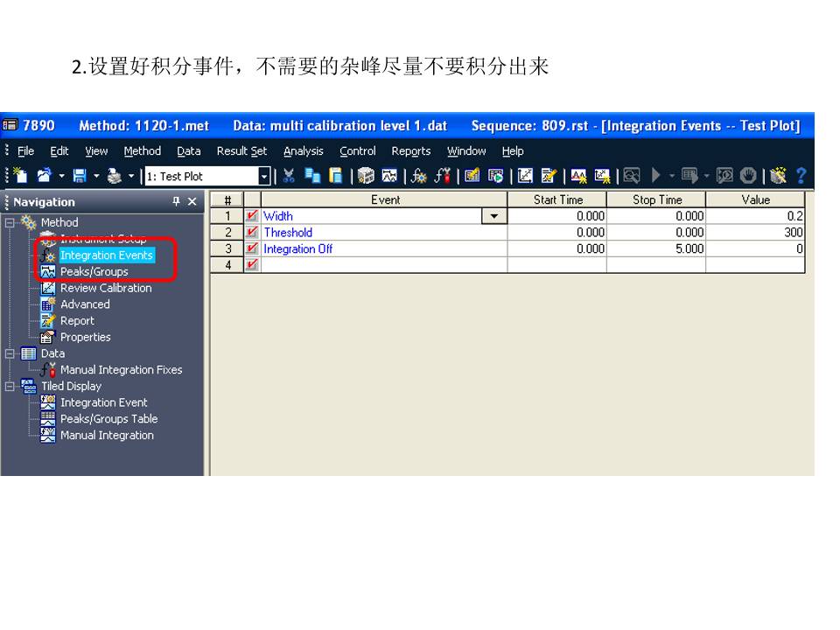Disable the Integration Off event checkbox
The image size is (840, 630).
[253, 249]
